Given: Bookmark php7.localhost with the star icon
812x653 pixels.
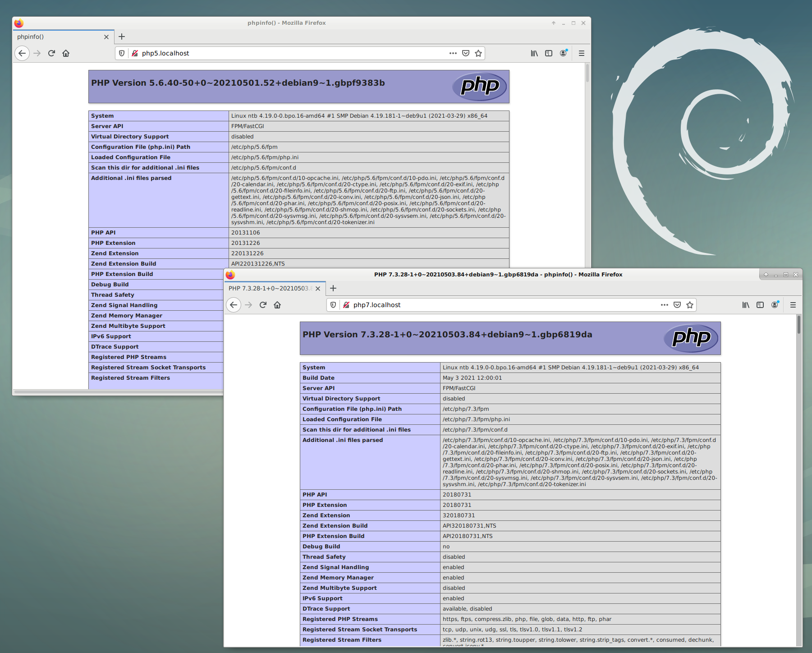Looking at the screenshot, I should click(689, 305).
